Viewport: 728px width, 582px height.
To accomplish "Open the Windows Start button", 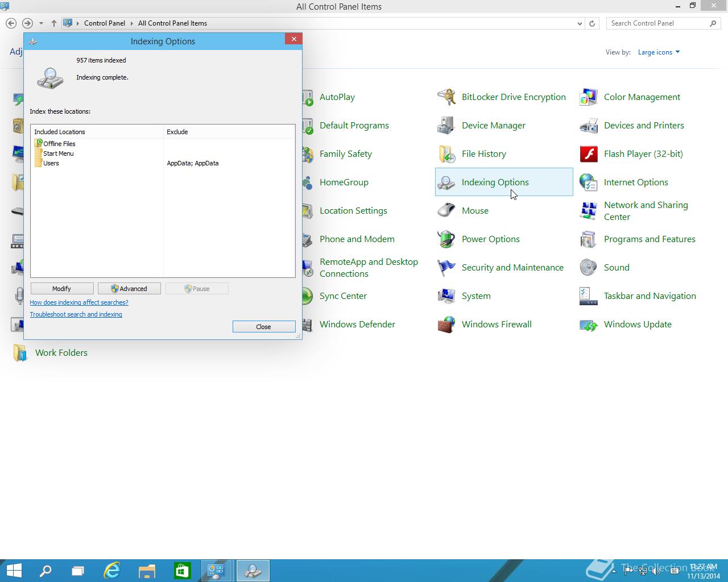I will 14,571.
